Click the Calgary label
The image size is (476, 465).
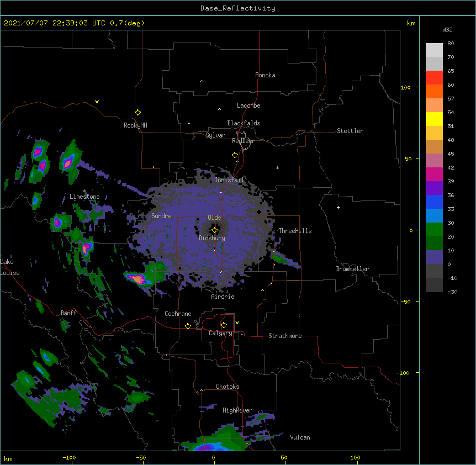tap(220, 333)
